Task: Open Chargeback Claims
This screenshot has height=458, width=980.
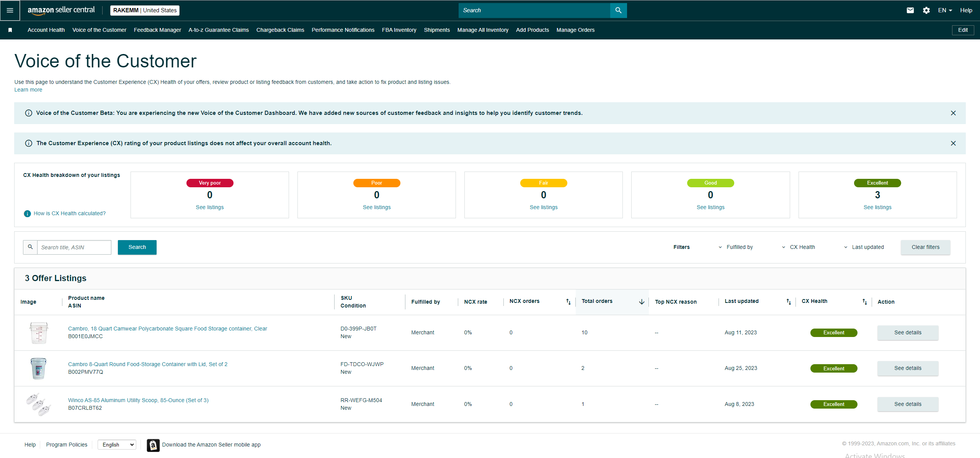Action: click(x=280, y=30)
